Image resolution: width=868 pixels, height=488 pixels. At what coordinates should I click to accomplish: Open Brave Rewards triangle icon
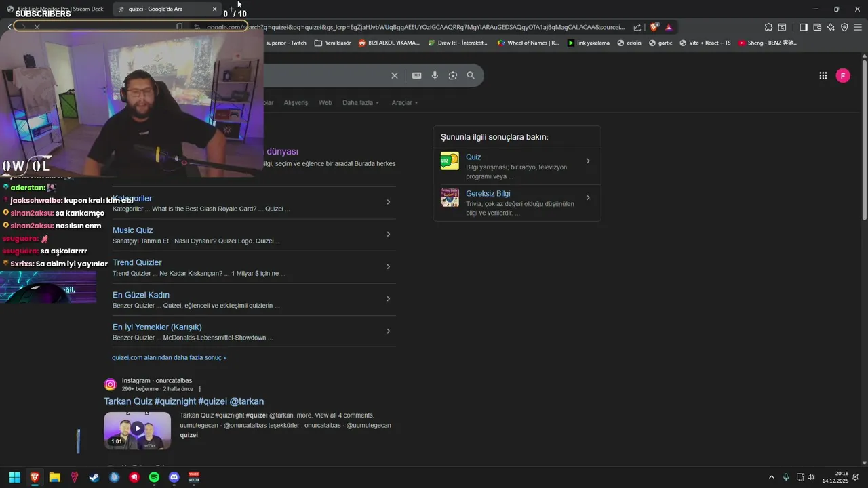click(x=669, y=27)
